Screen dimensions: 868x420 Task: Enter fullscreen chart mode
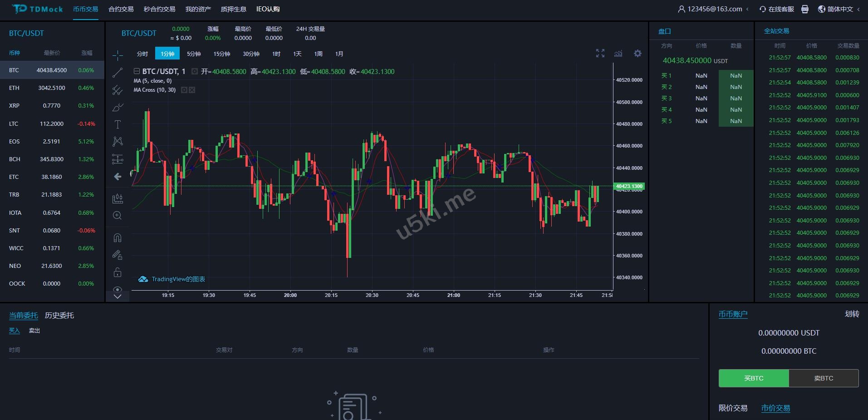[x=600, y=54]
